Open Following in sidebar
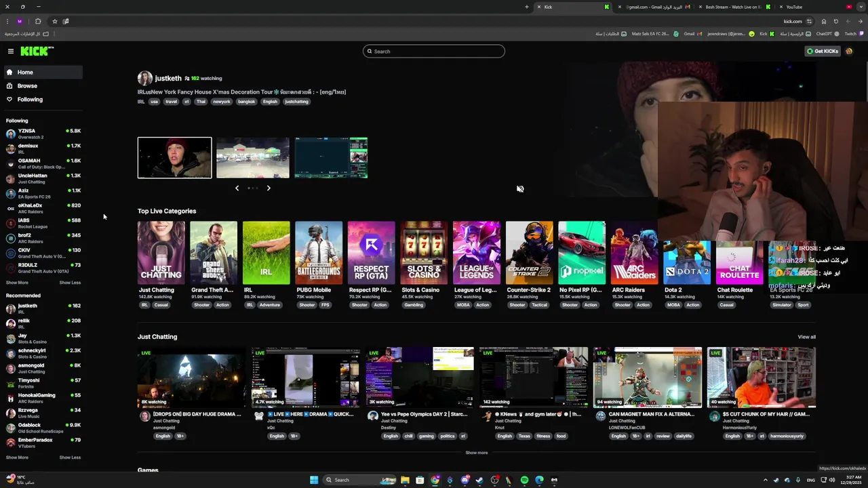Image resolution: width=868 pixels, height=488 pixels. pyautogui.click(x=43, y=100)
